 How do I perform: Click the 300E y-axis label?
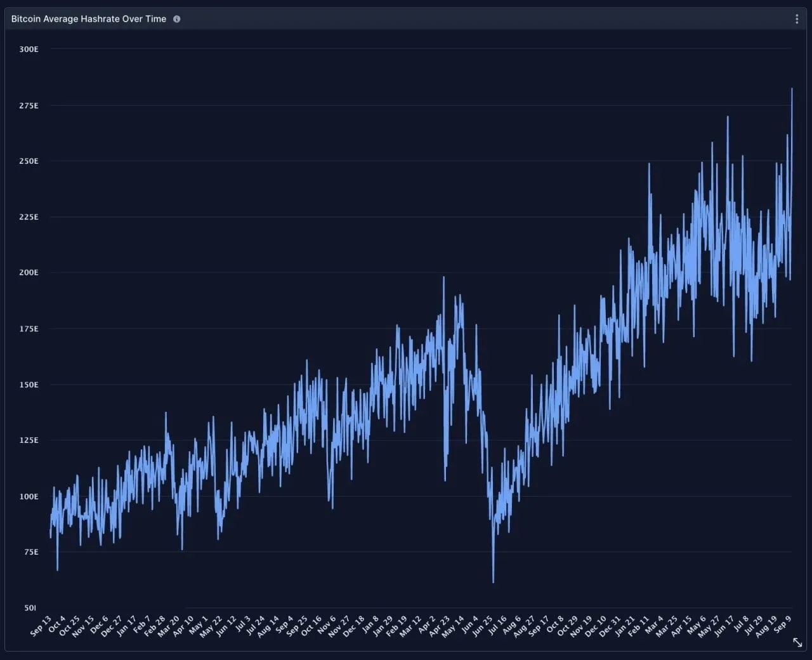(29, 49)
